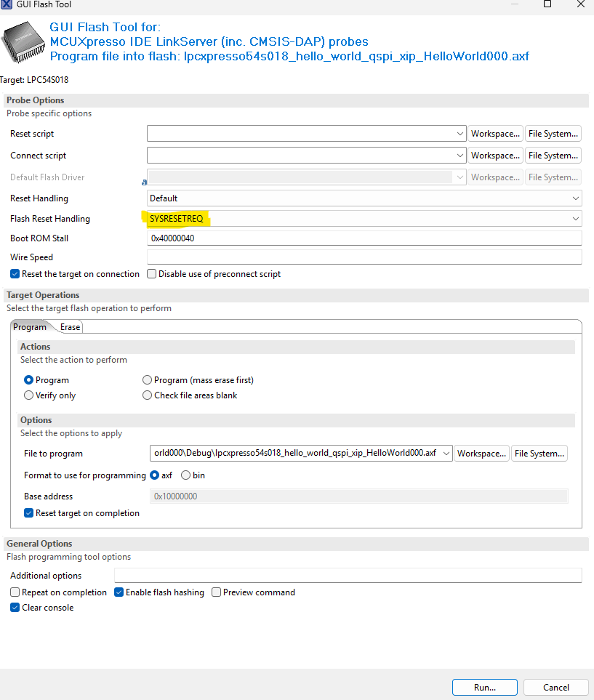
Task: Click the Target: LPC54S018 label
Action: 34,80
